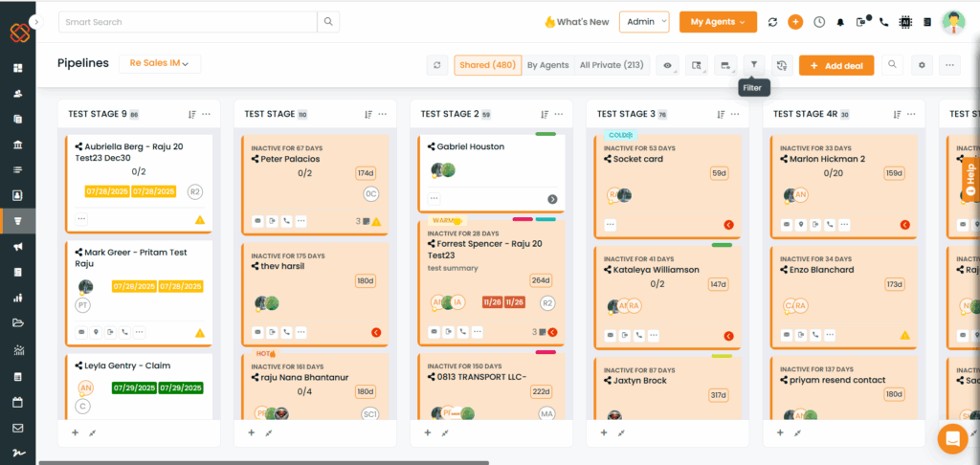
Task: Open the What's New link
Action: click(x=576, y=22)
